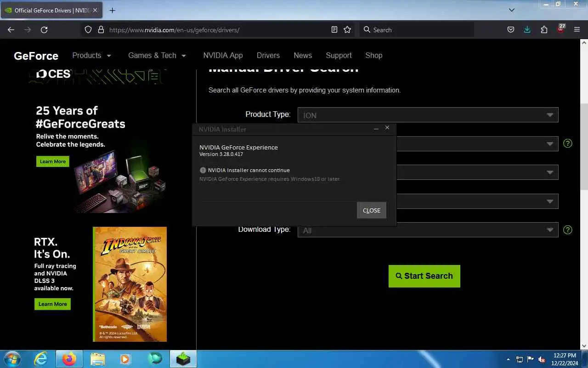The image size is (588, 368).
Task: Toggle reader view icon in address bar
Action: (334, 29)
